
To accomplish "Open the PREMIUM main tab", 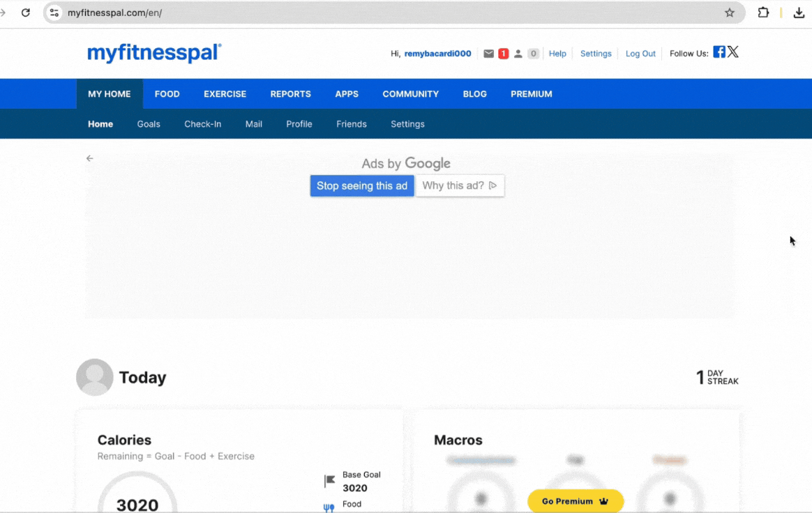I will click(x=532, y=93).
